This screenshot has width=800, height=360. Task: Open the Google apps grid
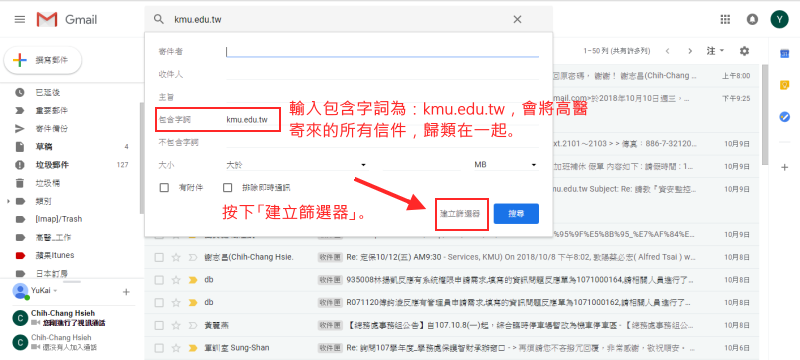point(725,19)
